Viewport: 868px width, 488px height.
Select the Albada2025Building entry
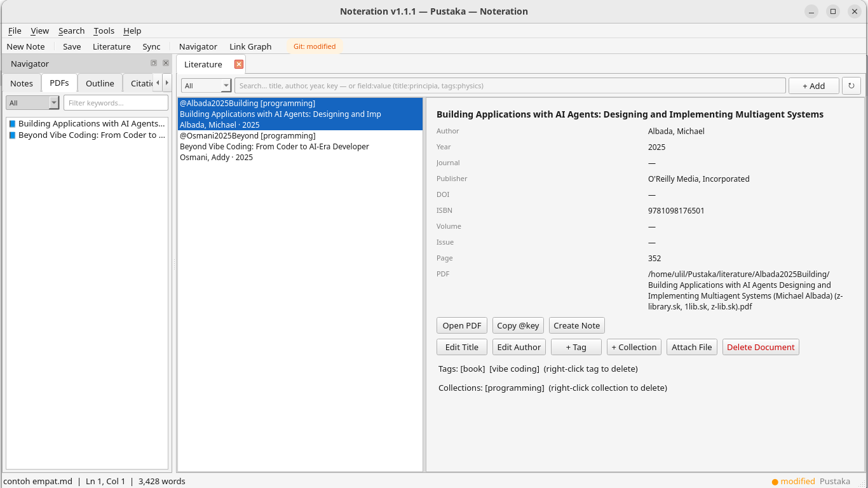(x=300, y=114)
